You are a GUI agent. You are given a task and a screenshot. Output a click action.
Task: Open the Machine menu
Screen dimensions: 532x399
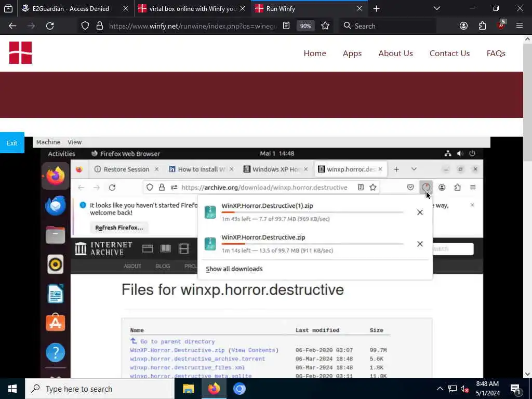(x=48, y=142)
